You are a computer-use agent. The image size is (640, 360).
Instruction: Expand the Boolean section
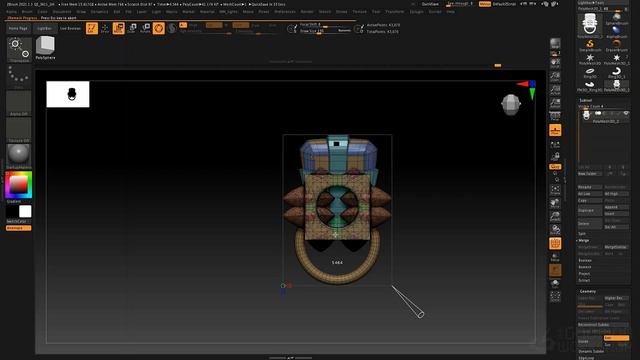[x=585, y=260]
